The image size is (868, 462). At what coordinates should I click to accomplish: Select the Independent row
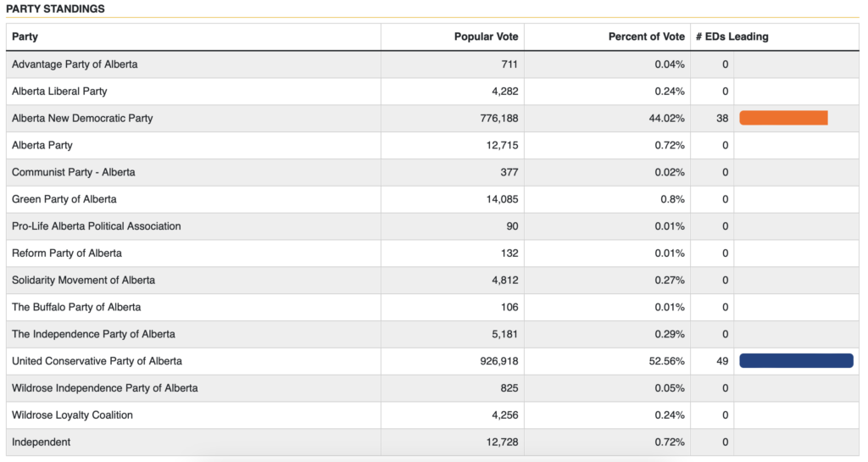point(432,443)
